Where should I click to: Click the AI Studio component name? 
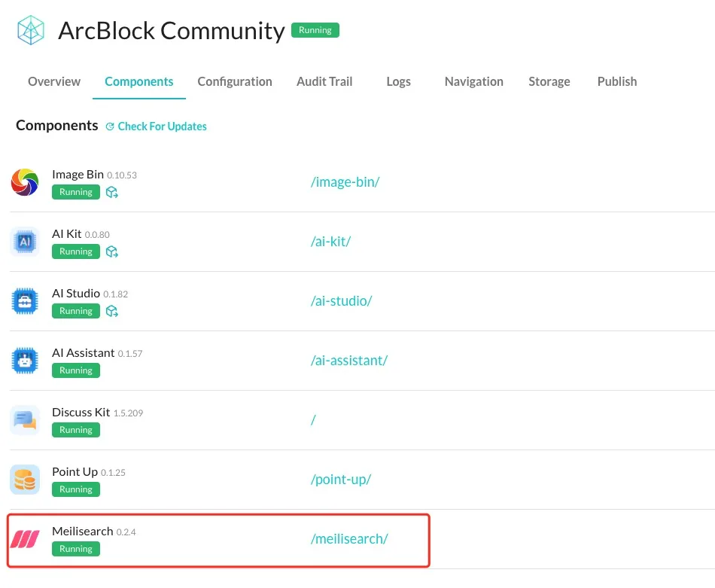click(76, 294)
